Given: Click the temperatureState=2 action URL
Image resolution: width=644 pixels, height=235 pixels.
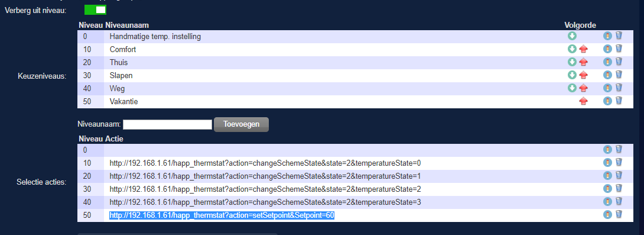Looking at the screenshot, I should point(265,189).
